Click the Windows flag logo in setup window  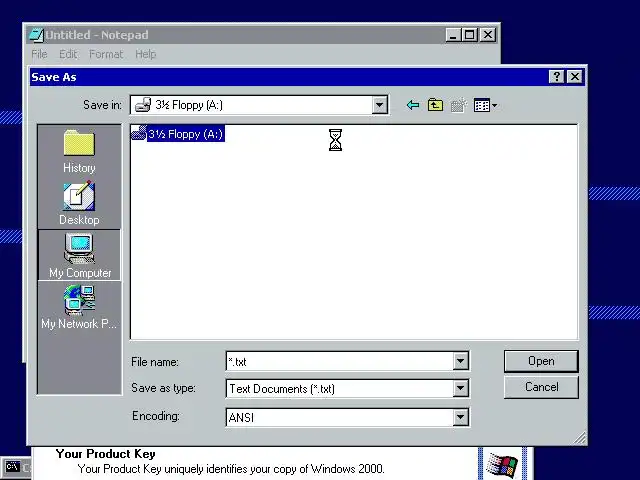[x=502, y=465]
